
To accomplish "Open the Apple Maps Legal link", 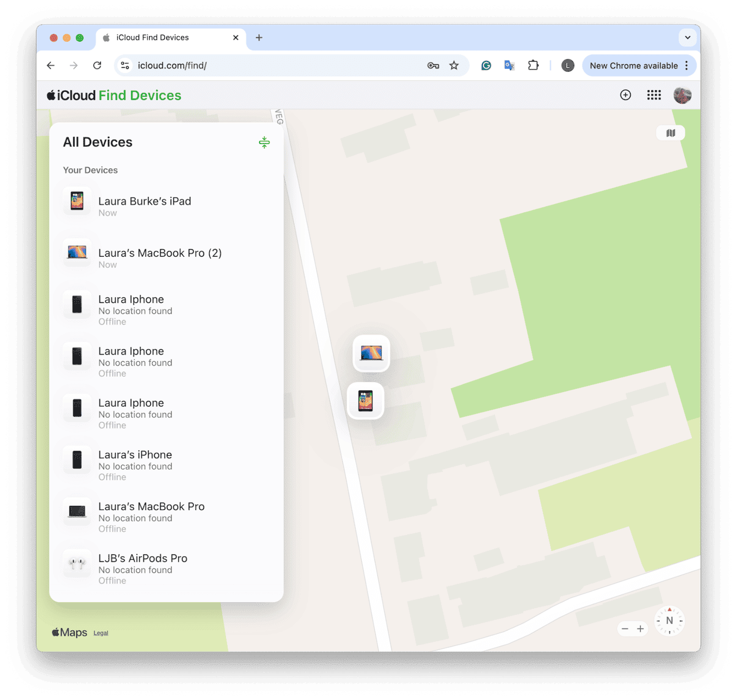I will pyautogui.click(x=101, y=632).
